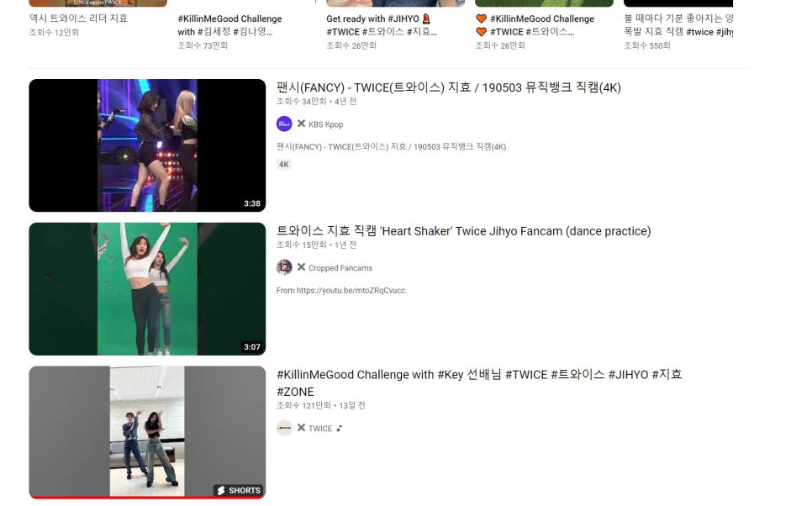The image size is (812, 506).
Task: Click the 3:38 duration badge
Action: pos(252,203)
